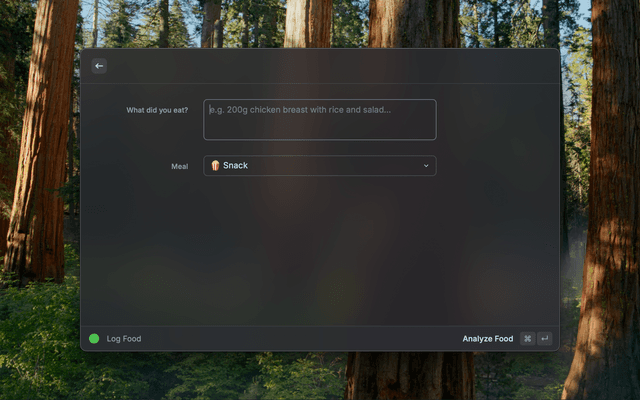Click empty area below the Meal dropdown
640x400 pixels.
tap(320, 249)
